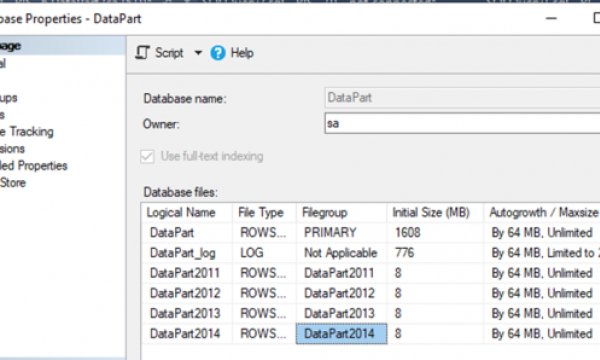The height and width of the screenshot is (360, 600).
Task: Select the DataPart2014 logical name cell
Action: (x=187, y=334)
